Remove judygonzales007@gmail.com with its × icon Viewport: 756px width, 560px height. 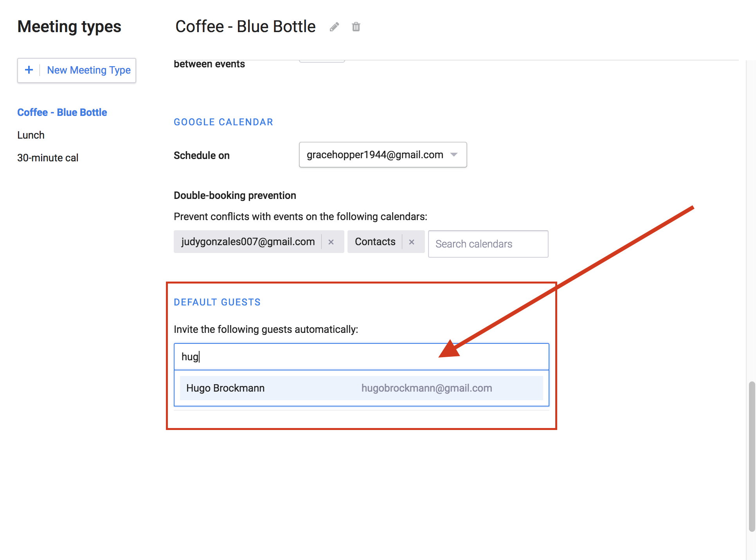click(x=331, y=242)
